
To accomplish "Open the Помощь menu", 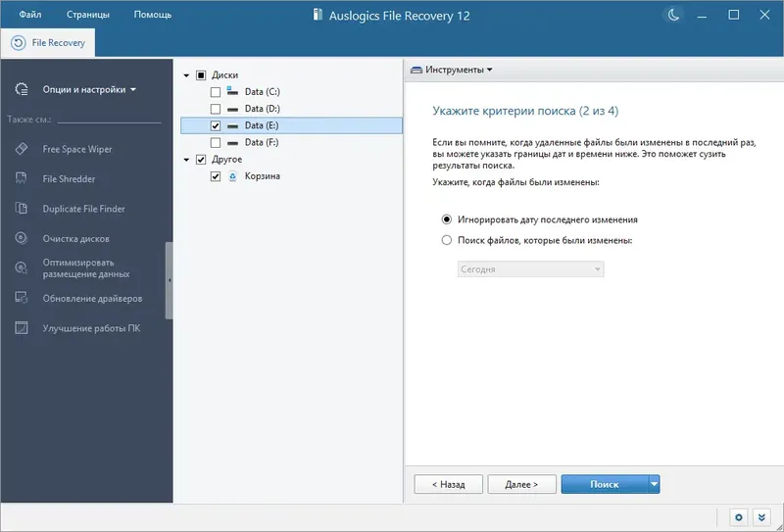I will coord(153,15).
